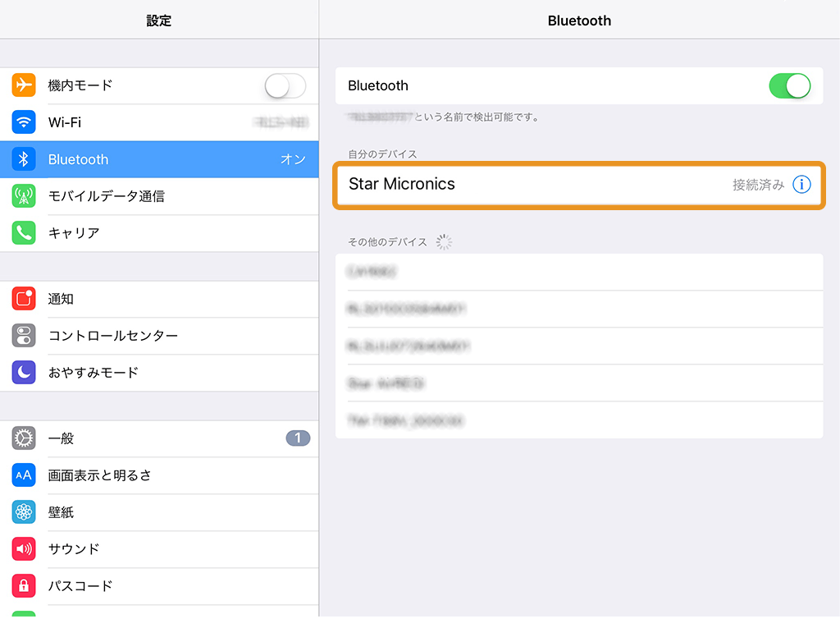Turn off the Bluetooth switch
Image resolution: width=840 pixels, height=619 pixels.
click(790, 85)
